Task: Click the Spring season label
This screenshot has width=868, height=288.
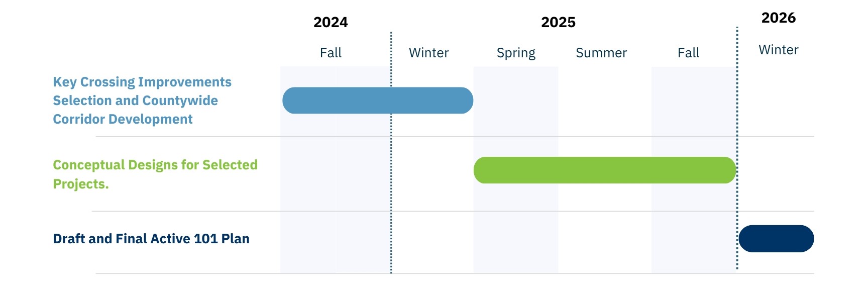Action: coord(516,53)
